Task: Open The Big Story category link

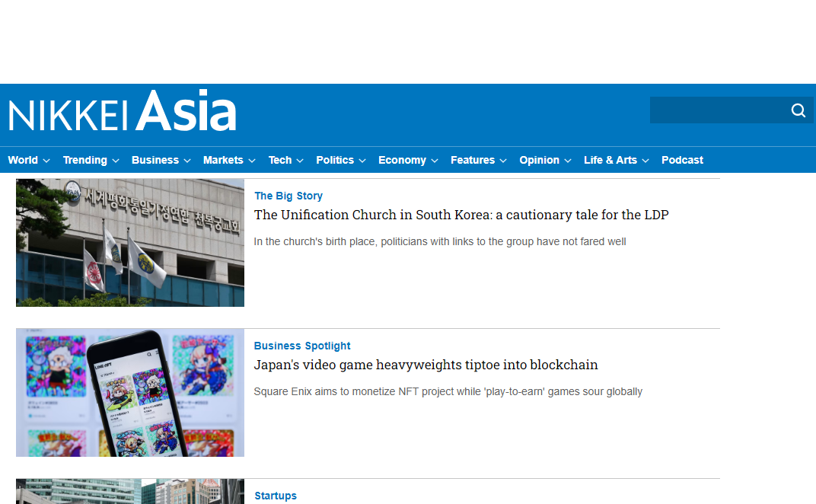Action: coord(288,196)
